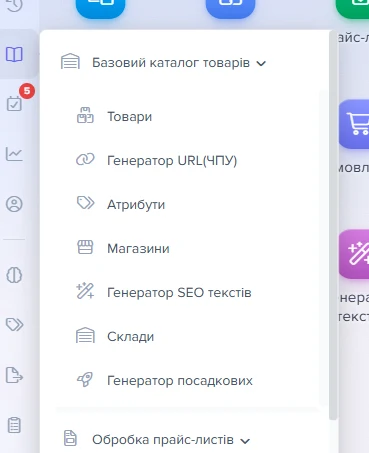Open the tasks calendar icon with badge 5
This screenshot has width=369, height=453.
[x=14, y=104]
